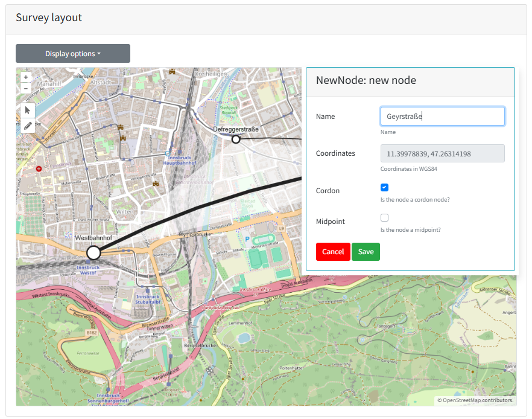This screenshot has height=419, width=532.
Task: Zoom out of the map
Action: 26,88
